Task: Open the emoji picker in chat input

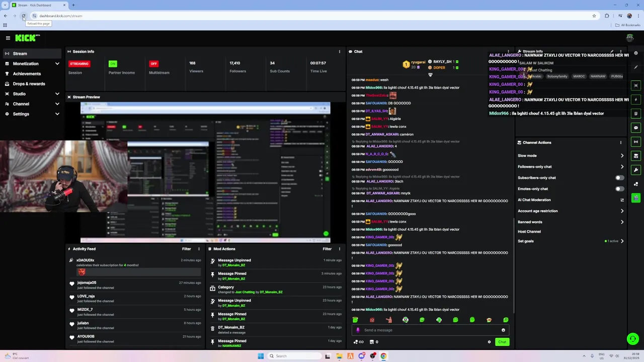Action: [x=503, y=330]
